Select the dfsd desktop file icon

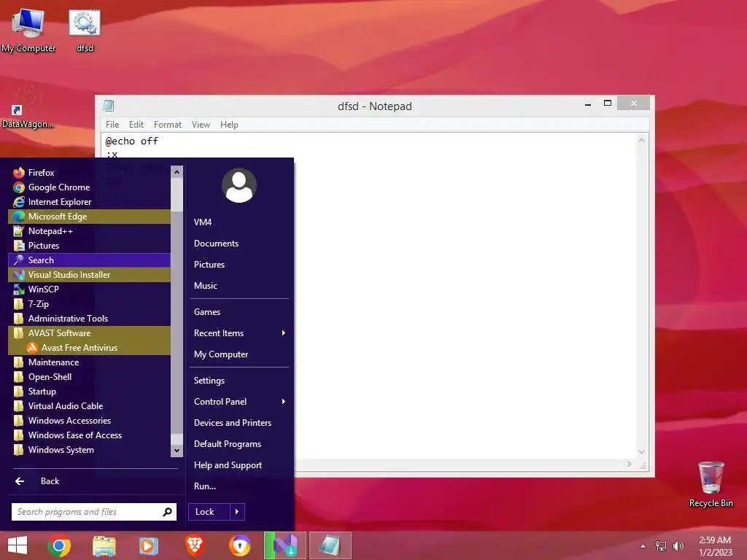pos(85,31)
